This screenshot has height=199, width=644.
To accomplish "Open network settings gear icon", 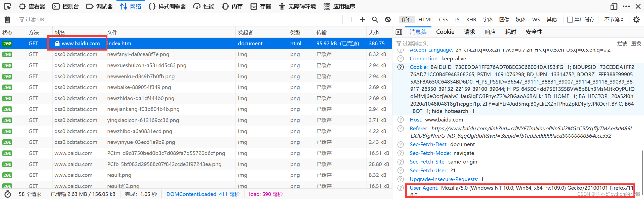I will point(636,20).
